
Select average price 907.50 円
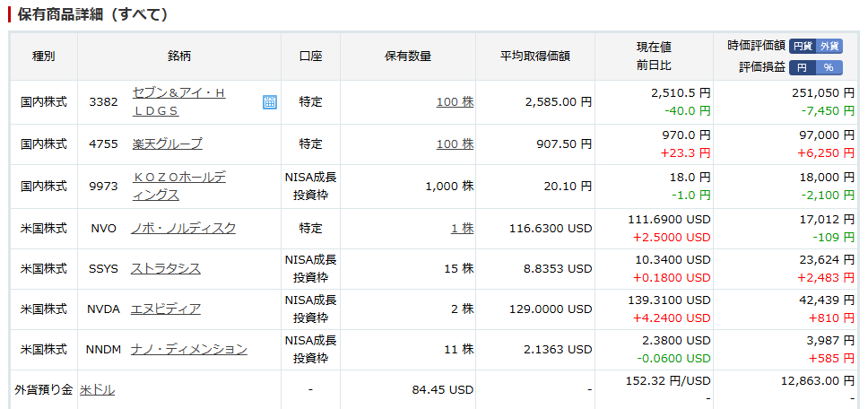pyautogui.click(x=564, y=144)
